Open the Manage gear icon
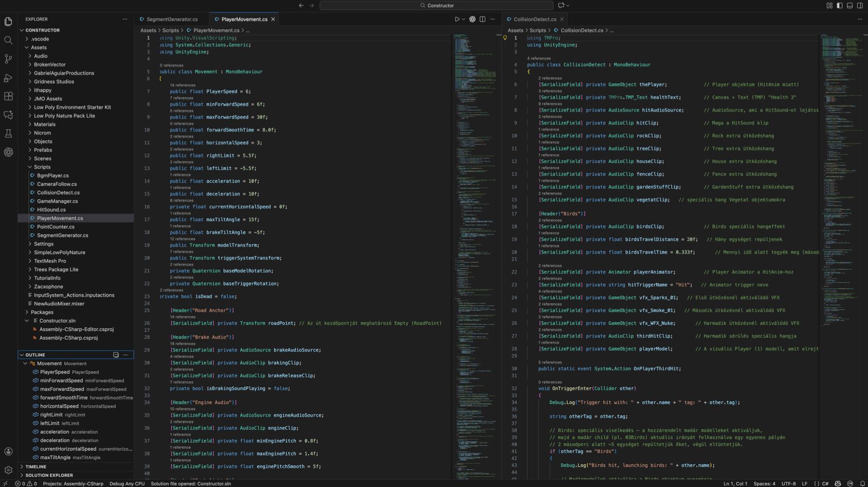 [x=8, y=470]
